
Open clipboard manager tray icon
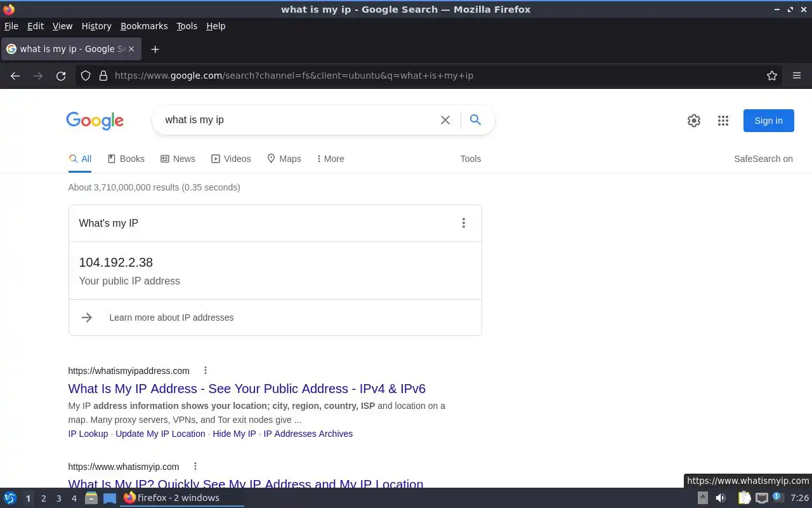tap(744, 498)
